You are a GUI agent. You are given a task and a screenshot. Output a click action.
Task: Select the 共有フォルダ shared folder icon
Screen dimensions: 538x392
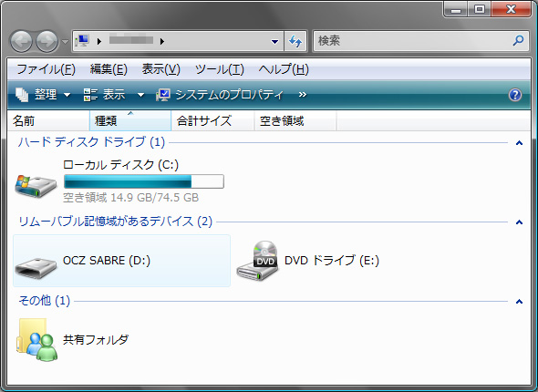click(36, 339)
